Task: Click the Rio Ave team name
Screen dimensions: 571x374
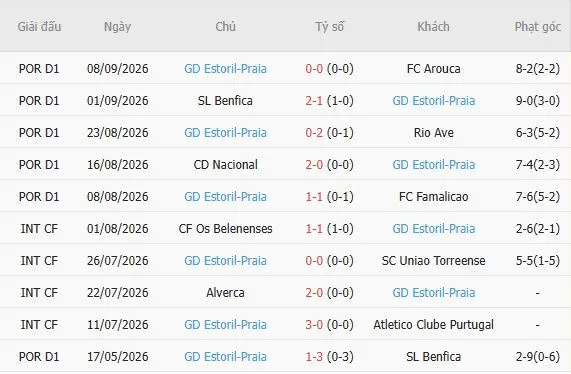Action: click(x=433, y=133)
